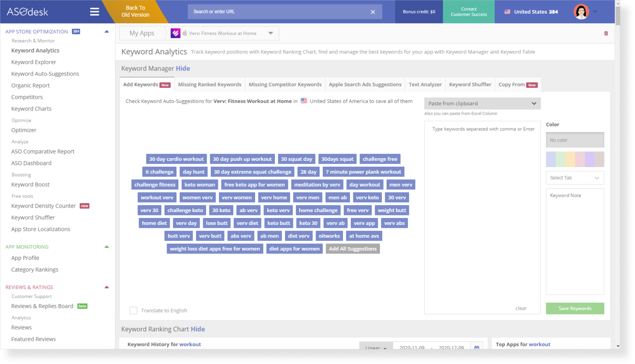635x364 pixels.
Task: Open the calendar date picker icon
Action: coord(477,347)
